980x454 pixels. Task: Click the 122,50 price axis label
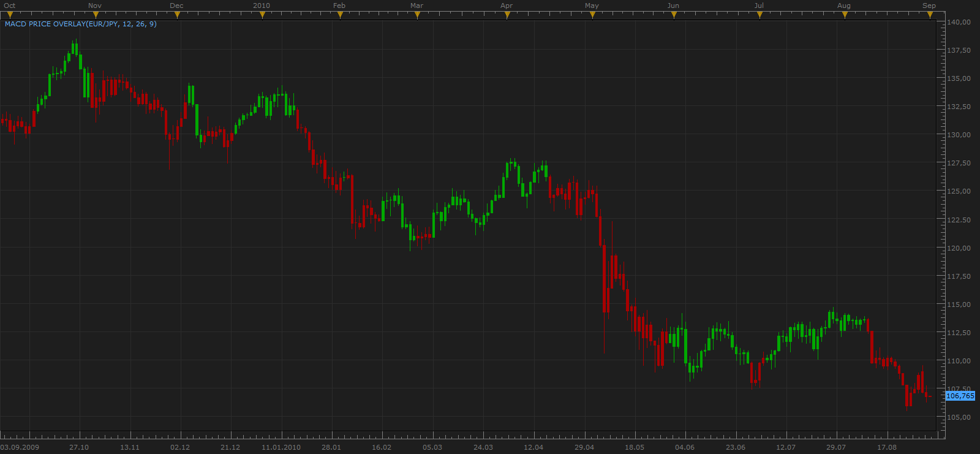pos(959,220)
